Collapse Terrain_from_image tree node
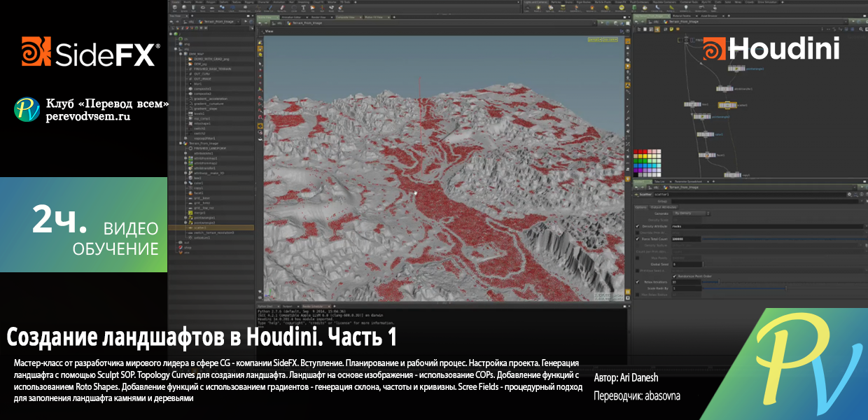Image resolution: width=868 pixels, height=420 pixels. point(181,143)
